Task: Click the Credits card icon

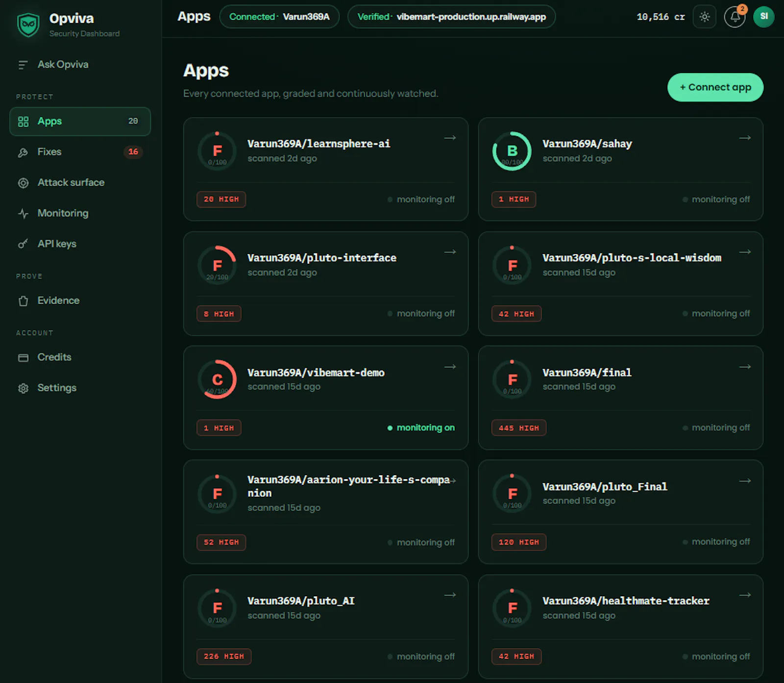Action: (x=23, y=357)
